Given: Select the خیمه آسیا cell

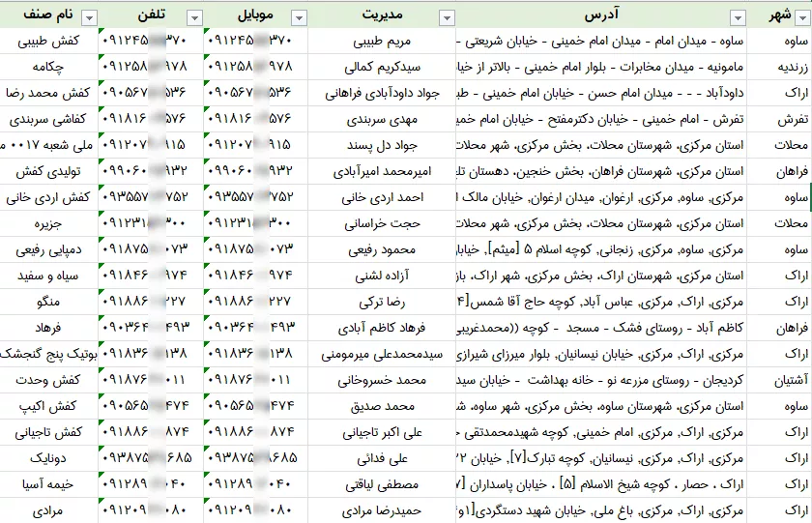Looking at the screenshot, I should click(x=48, y=484).
